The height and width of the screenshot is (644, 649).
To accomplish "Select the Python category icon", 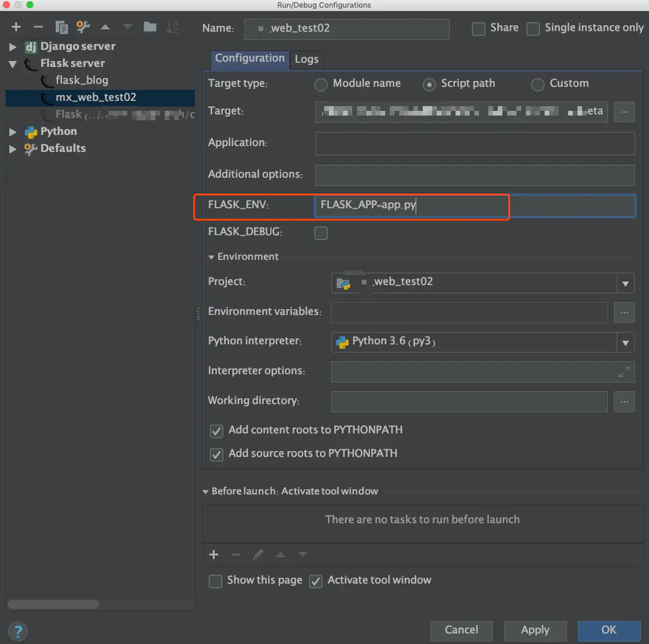I will coord(30,132).
